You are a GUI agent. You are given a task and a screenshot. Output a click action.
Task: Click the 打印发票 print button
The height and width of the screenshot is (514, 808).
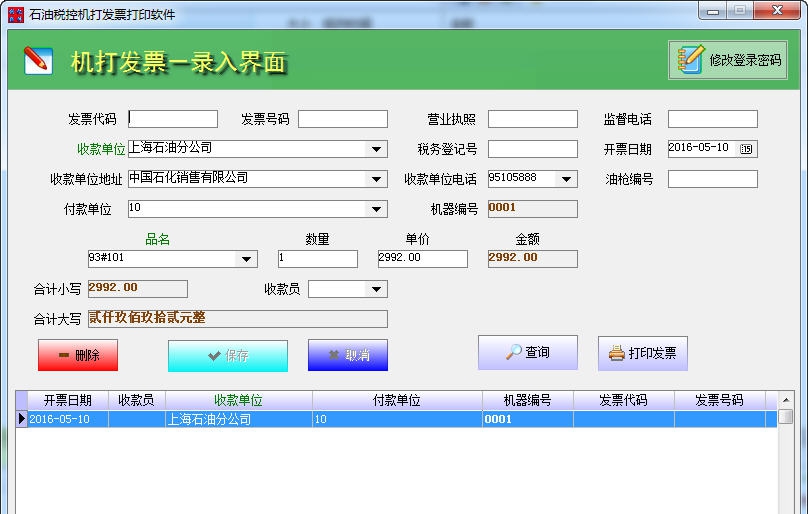pyautogui.click(x=643, y=353)
